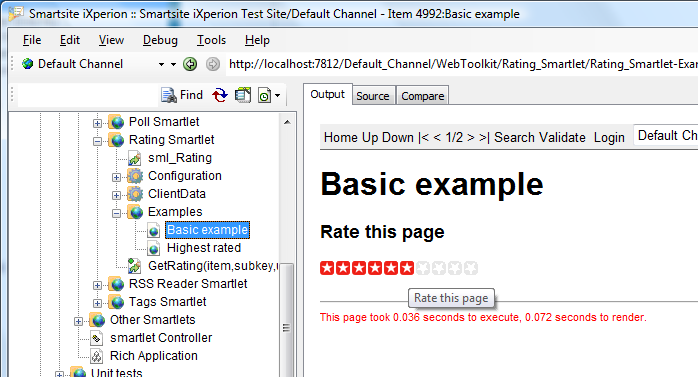Expand the Poll Smartlet node
The height and width of the screenshot is (377, 698).
97,123
